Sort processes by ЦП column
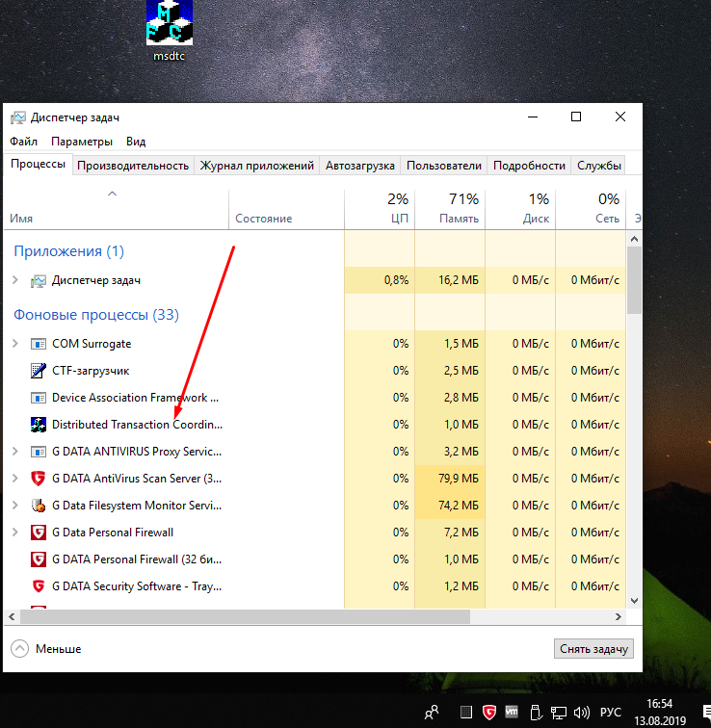Image resolution: width=711 pixels, height=728 pixels. pos(380,209)
